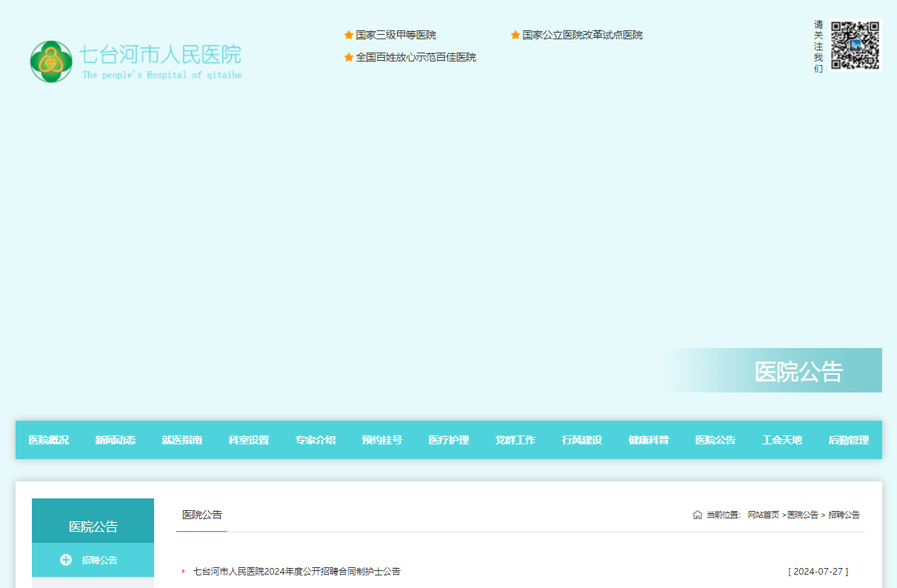Click 网站首页 in the breadcrumb
The width and height of the screenshot is (897, 588).
763,515
